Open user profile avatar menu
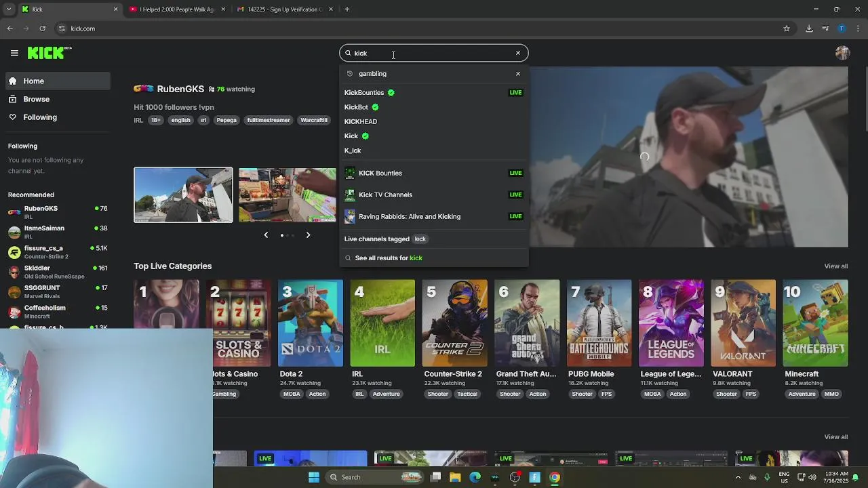 pos(843,53)
